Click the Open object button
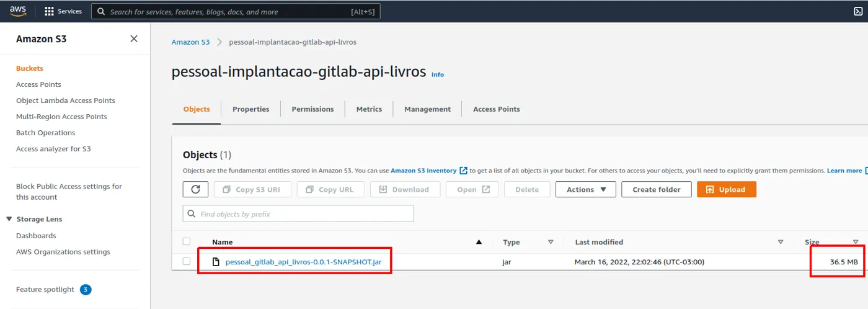 point(472,189)
